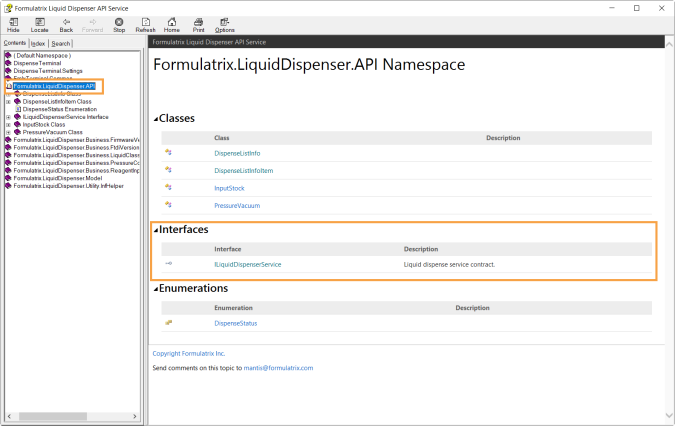675x426 pixels.
Task: Expand the InputStock Class tree node
Action: point(8,124)
